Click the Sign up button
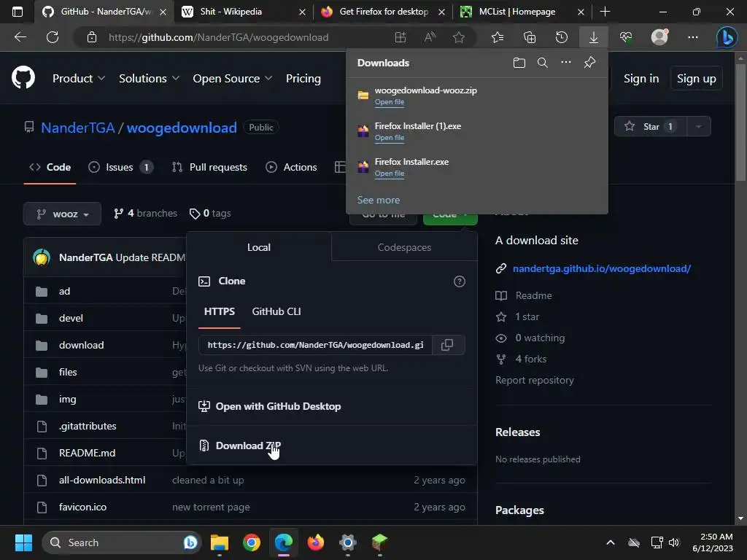747x560 pixels. click(696, 78)
